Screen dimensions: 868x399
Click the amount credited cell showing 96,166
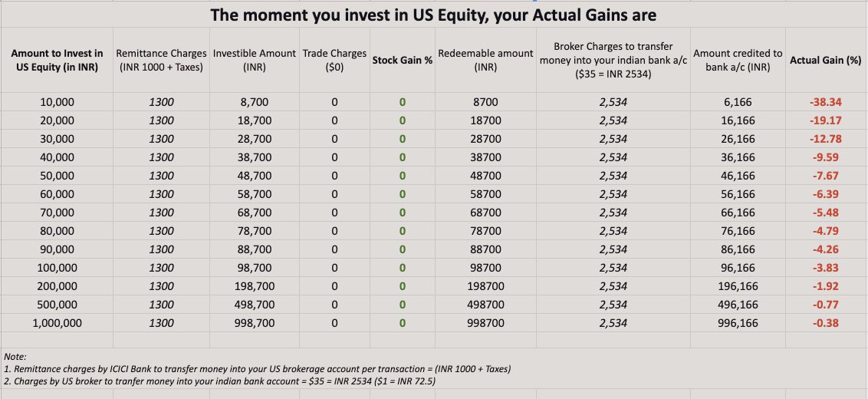coord(738,268)
